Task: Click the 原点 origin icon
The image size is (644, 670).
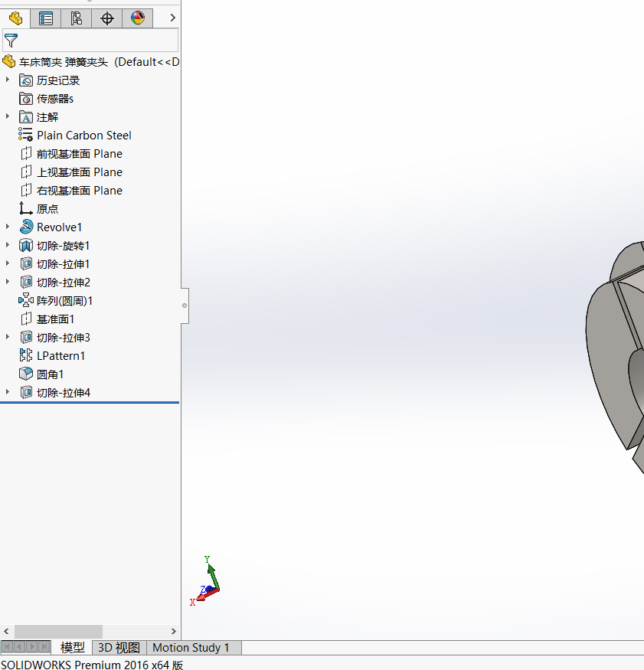Action: 25,208
